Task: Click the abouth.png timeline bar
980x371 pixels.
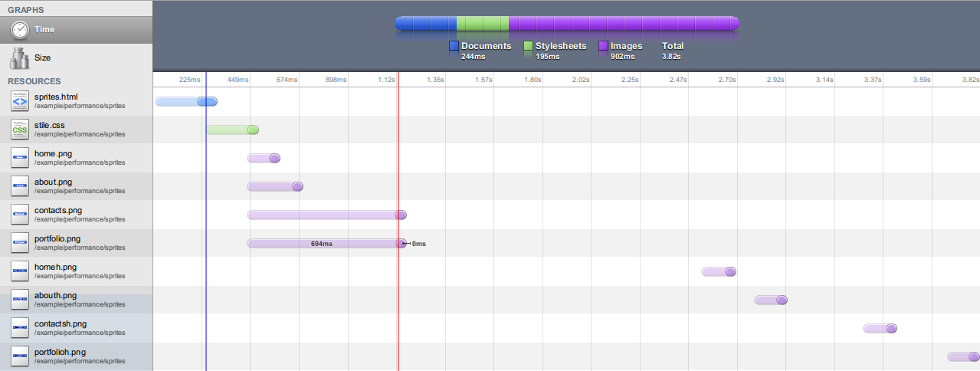Action: coord(771,300)
